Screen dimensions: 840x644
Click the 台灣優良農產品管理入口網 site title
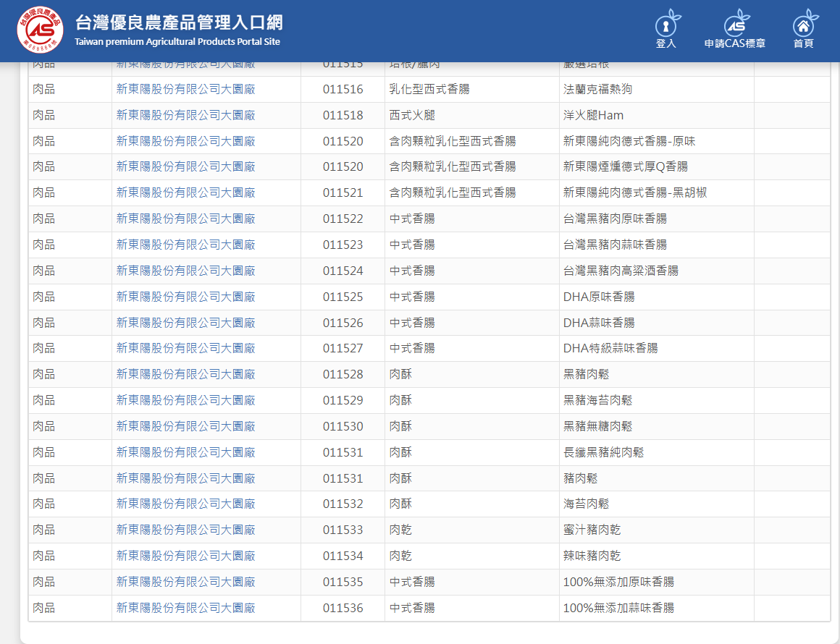pos(178,23)
